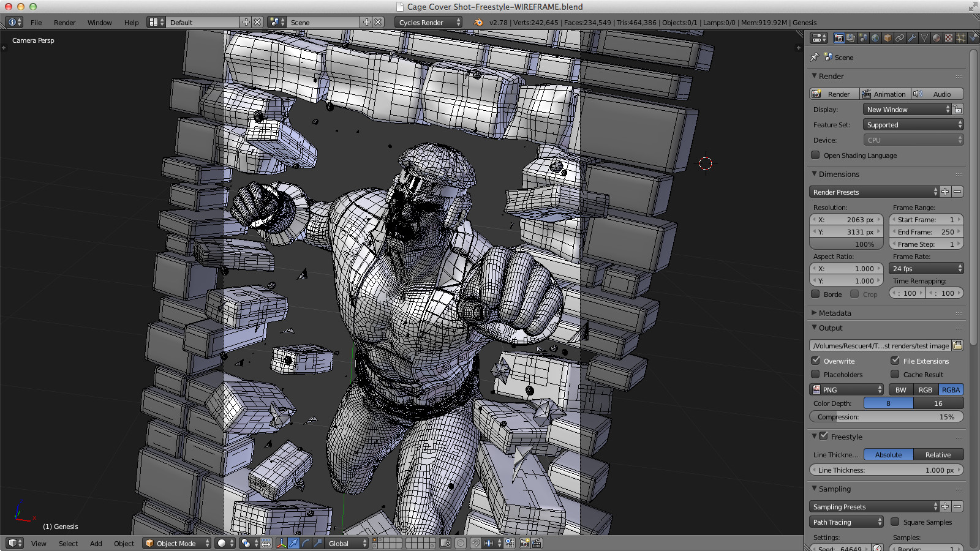
Task: Click the lock camera and layers icon
Action: 445,543
